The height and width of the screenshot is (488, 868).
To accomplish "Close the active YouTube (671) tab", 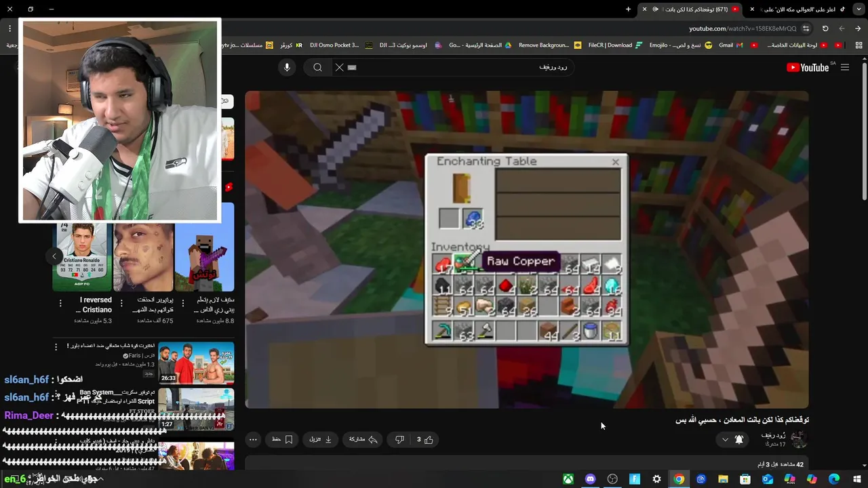I will pyautogui.click(x=644, y=9).
